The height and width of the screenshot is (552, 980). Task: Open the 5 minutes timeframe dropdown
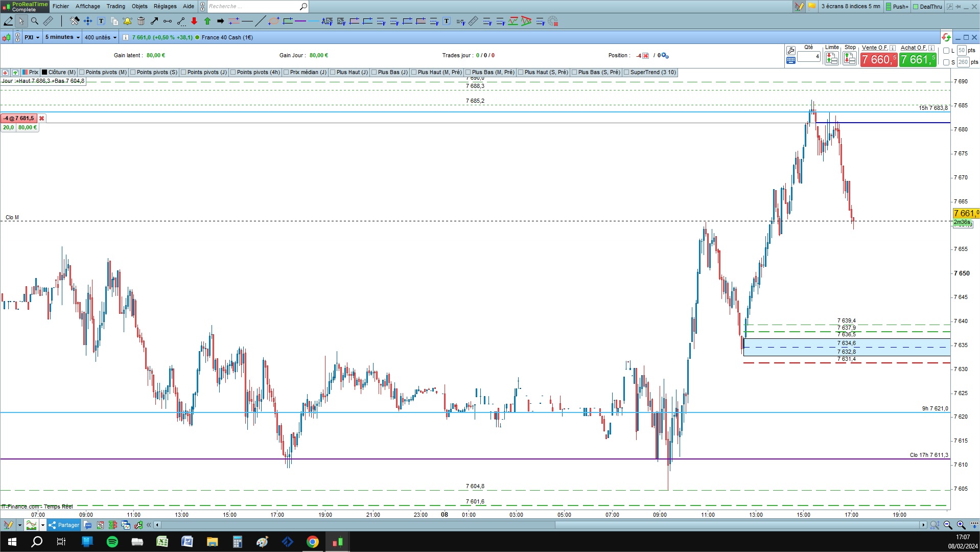(62, 37)
